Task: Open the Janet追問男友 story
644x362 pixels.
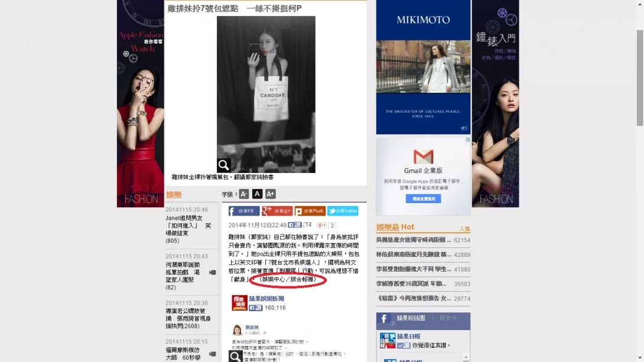Action: pos(188,230)
